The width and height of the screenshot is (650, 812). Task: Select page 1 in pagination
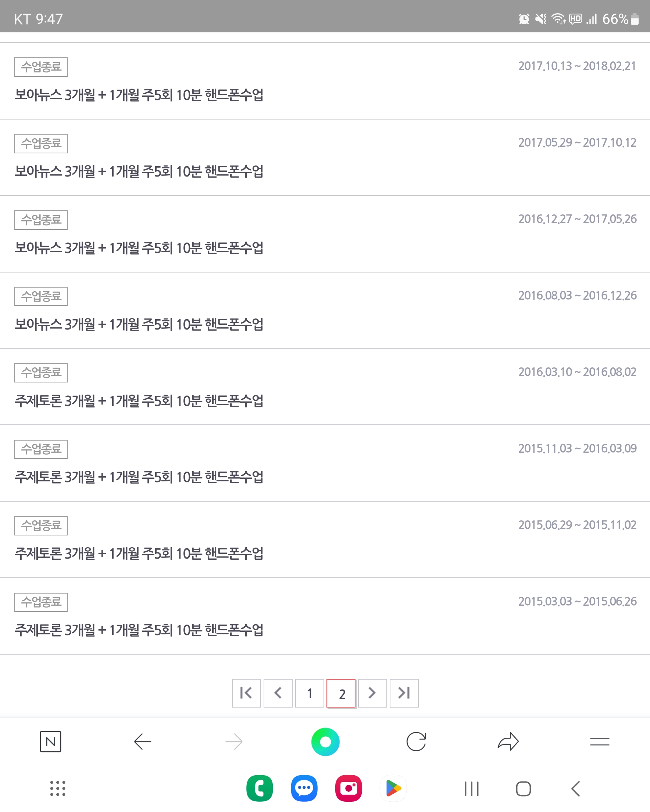point(310,693)
